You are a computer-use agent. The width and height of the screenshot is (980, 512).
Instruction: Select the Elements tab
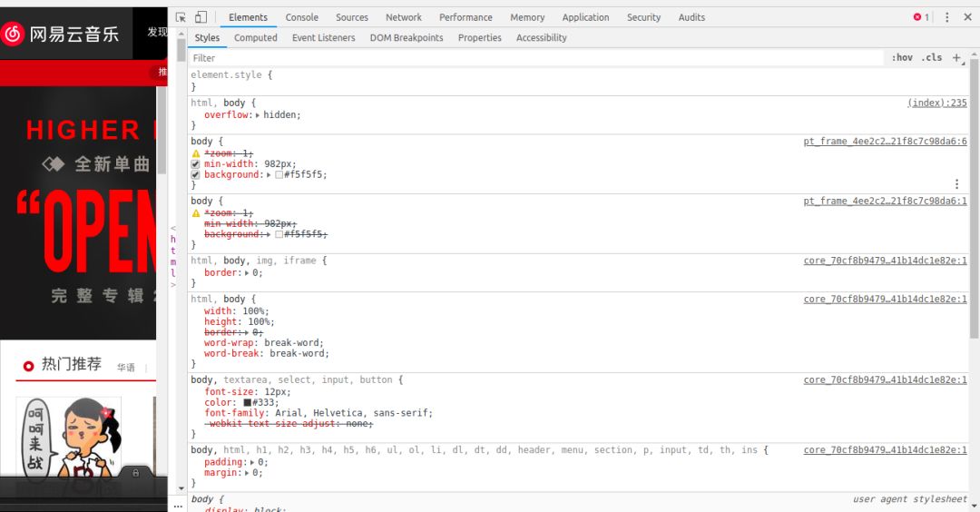point(248,17)
